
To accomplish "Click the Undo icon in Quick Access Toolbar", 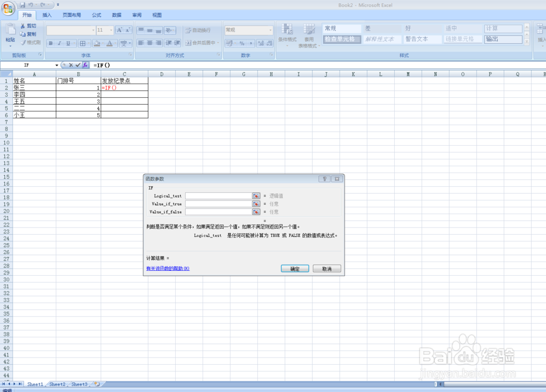I will click(x=31, y=5).
